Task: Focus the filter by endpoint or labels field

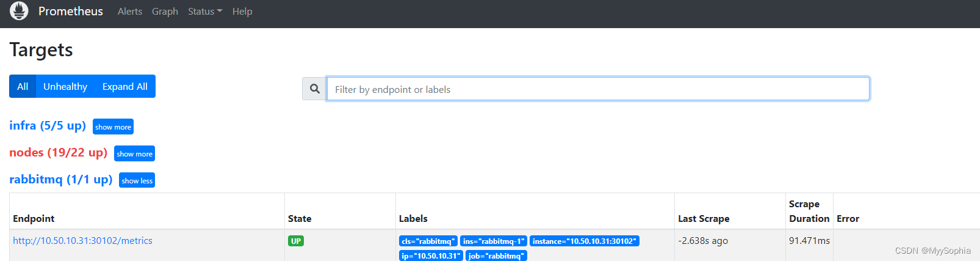Action: pos(598,89)
